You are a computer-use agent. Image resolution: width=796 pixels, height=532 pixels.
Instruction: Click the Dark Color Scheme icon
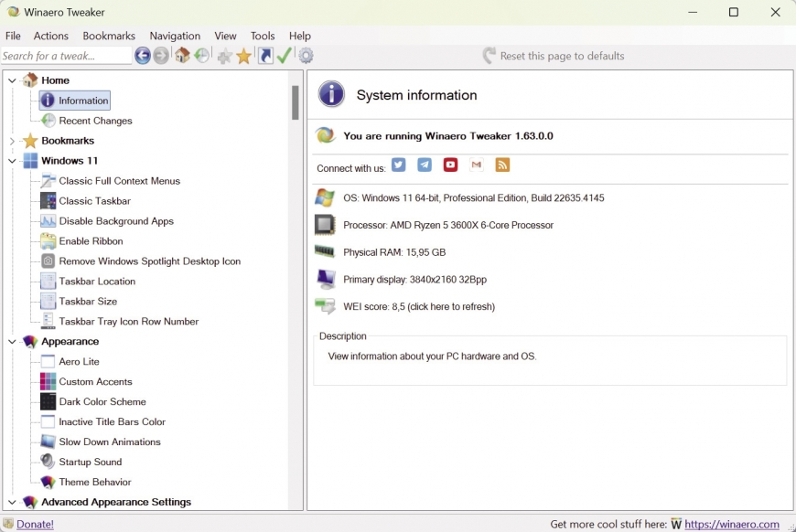point(48,401)
